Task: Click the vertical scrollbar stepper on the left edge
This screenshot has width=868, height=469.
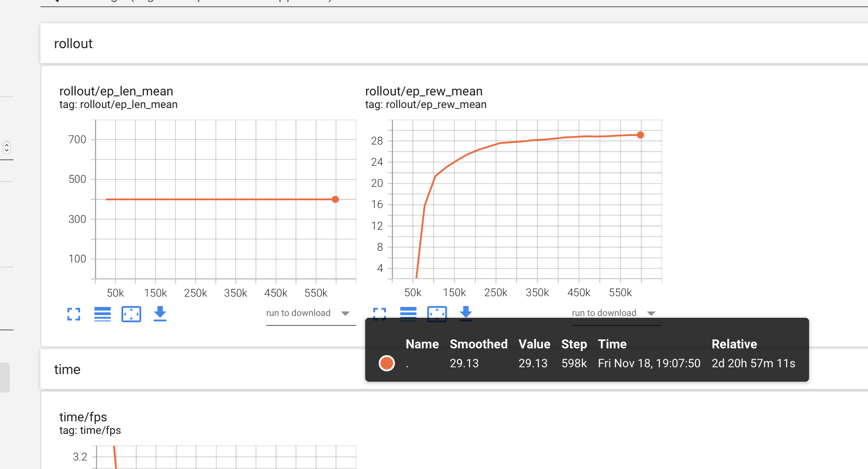Action: pyautogui.click(x=7, y=147)
